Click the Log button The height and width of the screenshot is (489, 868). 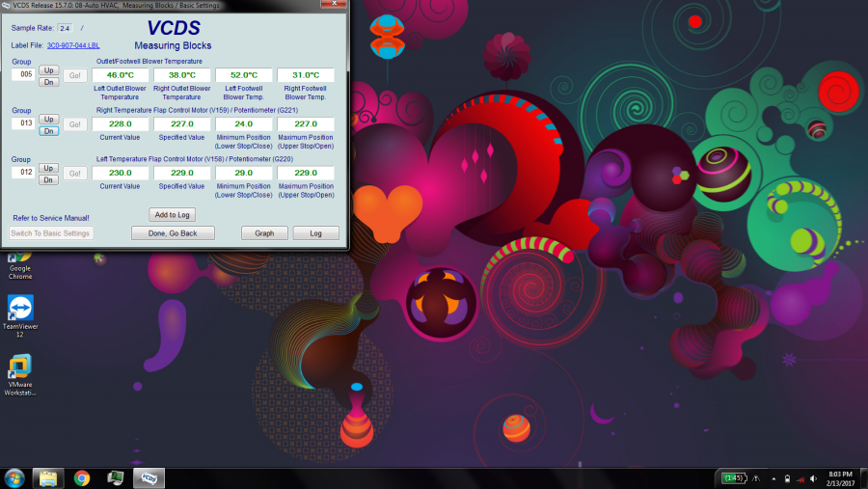(315, 233)
